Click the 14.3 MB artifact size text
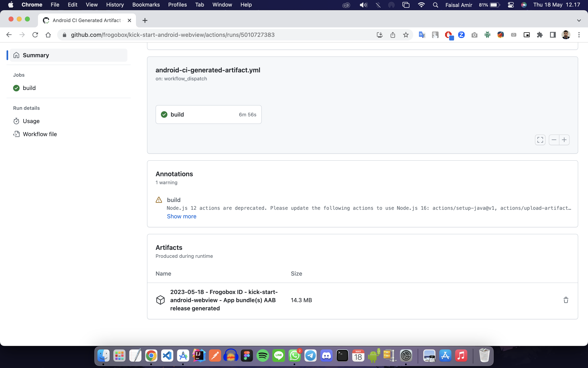 301,300
